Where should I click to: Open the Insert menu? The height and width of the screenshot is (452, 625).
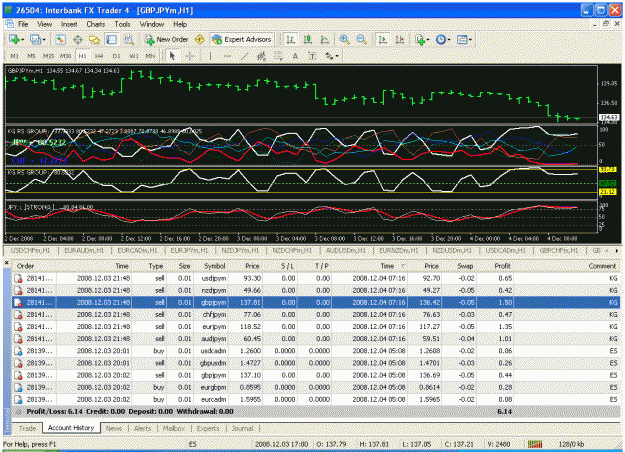[x=69, y=24]
